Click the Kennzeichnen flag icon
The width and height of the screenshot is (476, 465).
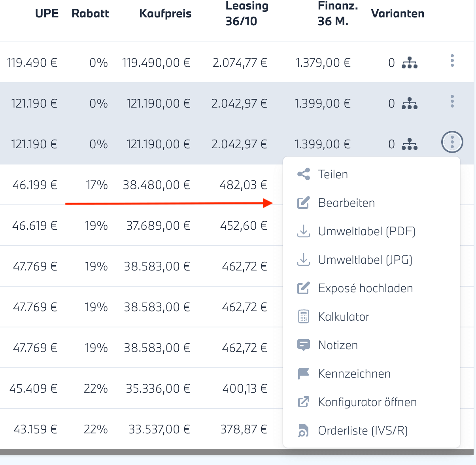pos(303,374)
